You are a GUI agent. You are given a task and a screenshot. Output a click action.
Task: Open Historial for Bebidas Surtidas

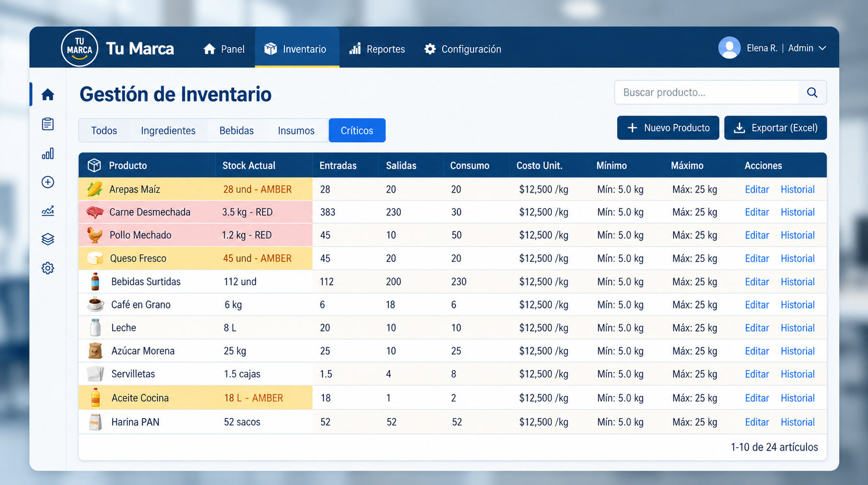pos(798,282)
